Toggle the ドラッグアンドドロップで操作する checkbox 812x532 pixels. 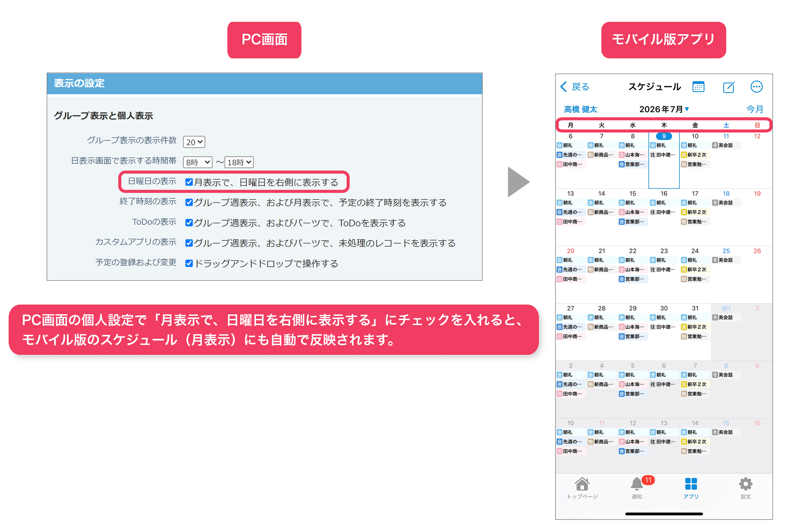click(189, 263)
